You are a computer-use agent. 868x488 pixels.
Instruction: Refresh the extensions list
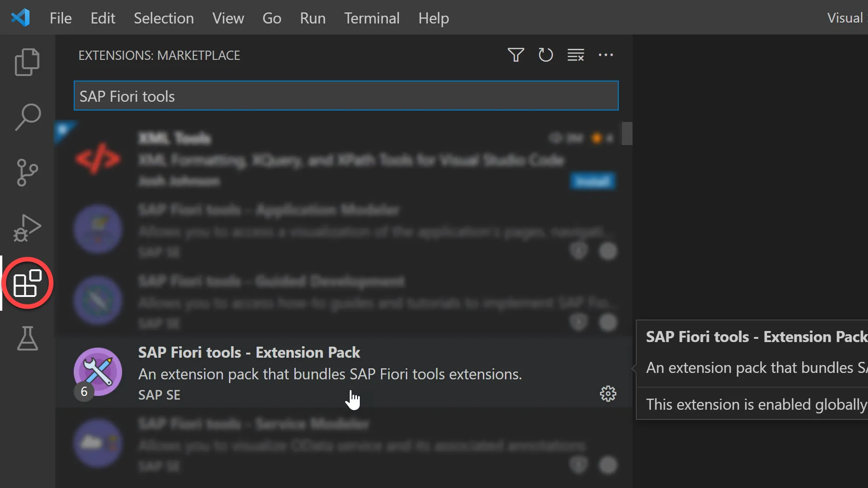click(x=545, y=55)
